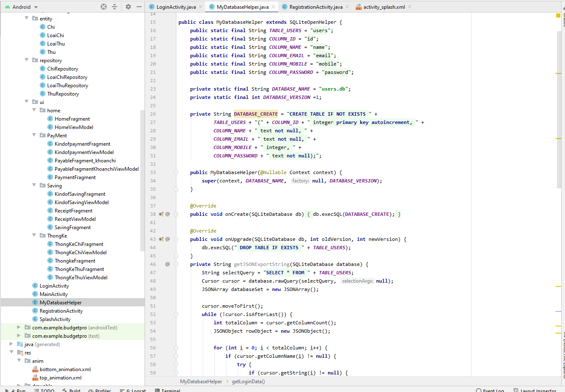Screen dimensions: 565x392
Task: Expand com.example.budgetpro (androidTest) package
Action: click(x=19, y=327)
